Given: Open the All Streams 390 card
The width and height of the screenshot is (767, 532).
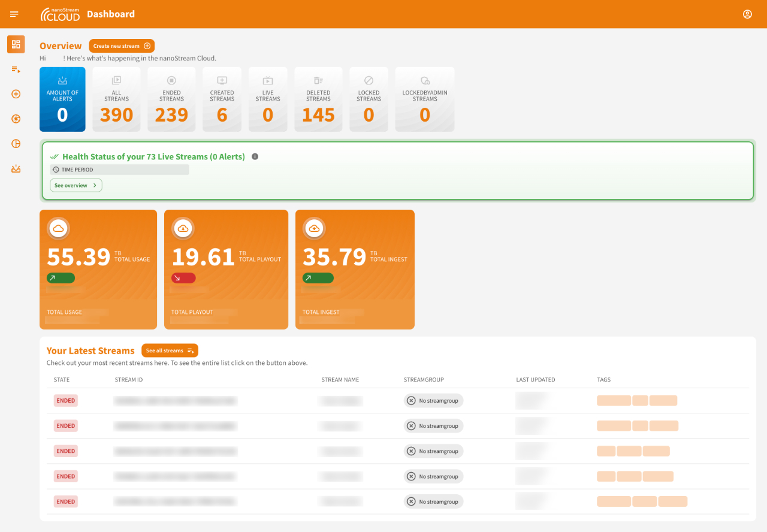Looking at the screenshot, I should 117,99.
